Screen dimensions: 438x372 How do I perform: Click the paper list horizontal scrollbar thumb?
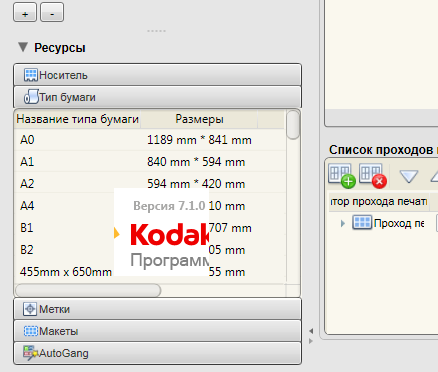pyautogui.click(x=88, y=290)
